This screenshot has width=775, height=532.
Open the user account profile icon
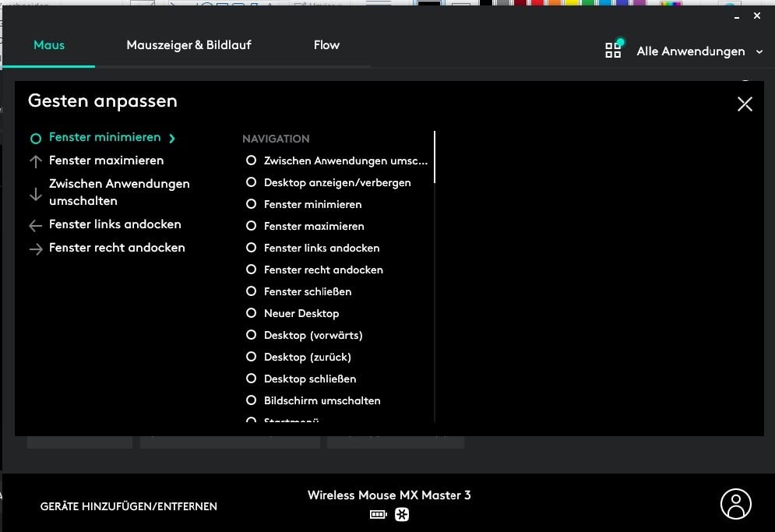pos(735,504)
